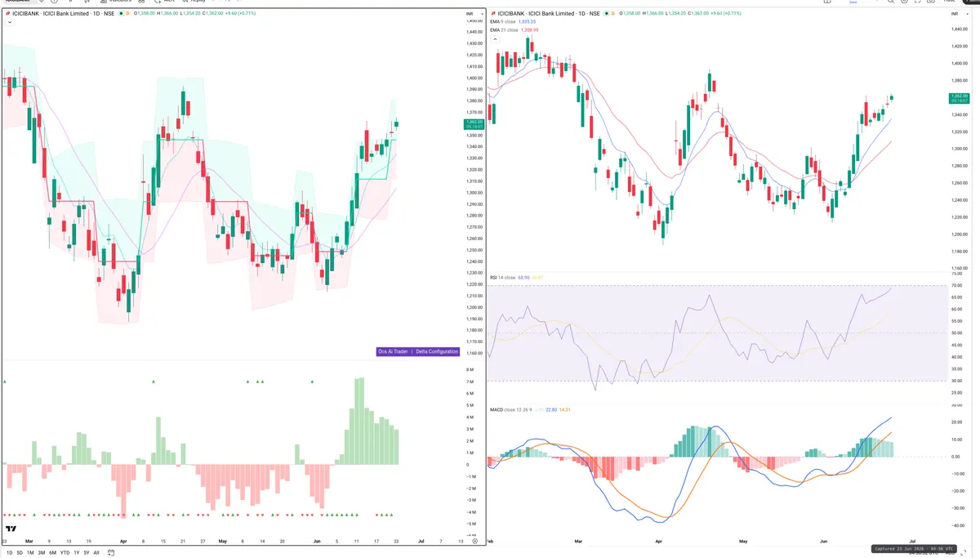The height and width of the screenshot is (558, 980).
Task: Select the 1Y time range
Action: [x=76, y=552]
